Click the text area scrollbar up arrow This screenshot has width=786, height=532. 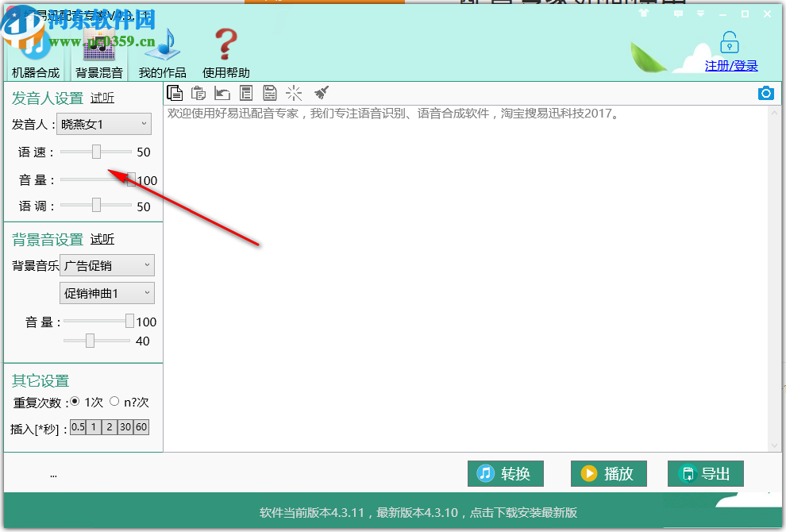pos(774,114)
